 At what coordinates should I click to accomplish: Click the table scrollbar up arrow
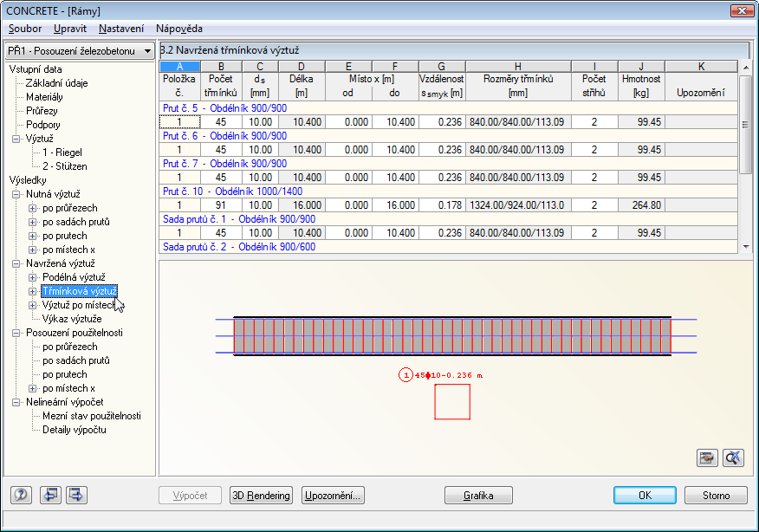tap(745, 68)
